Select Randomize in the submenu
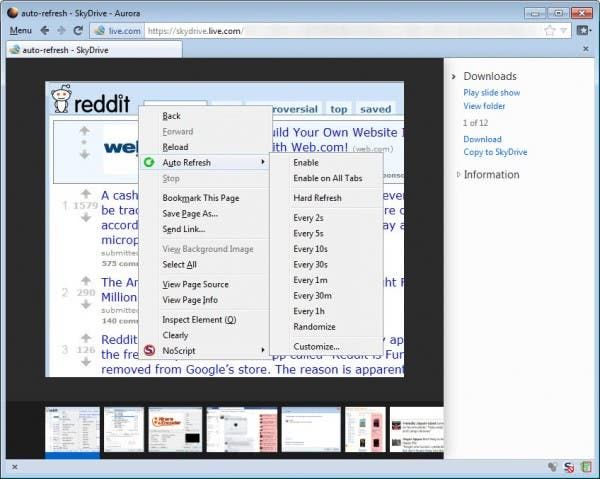The width and height of the screenshot is (600, 479). tap(315, 327)
